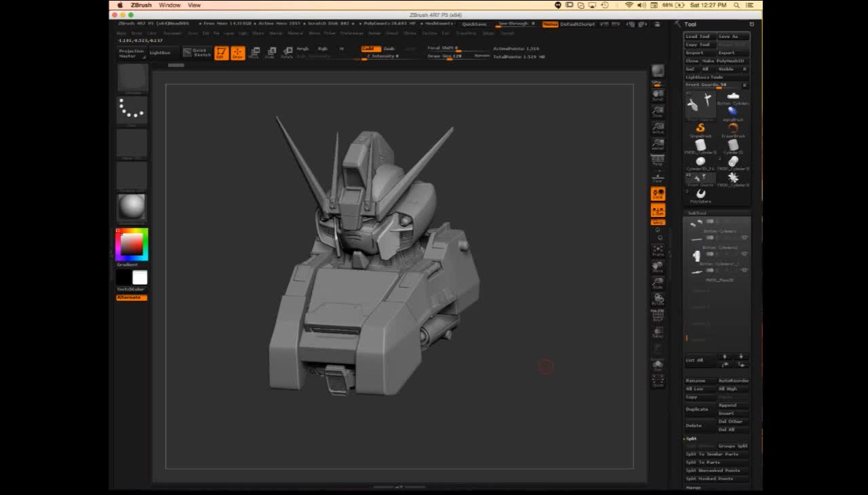The image size is (868, 495).
Task: Select the PolySphere tool
Action: [x=701, y=195]
